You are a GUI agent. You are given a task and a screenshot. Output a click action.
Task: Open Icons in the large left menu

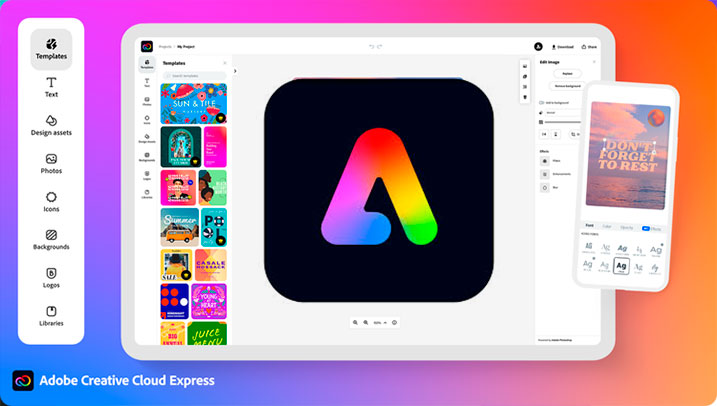coord(51,202)
